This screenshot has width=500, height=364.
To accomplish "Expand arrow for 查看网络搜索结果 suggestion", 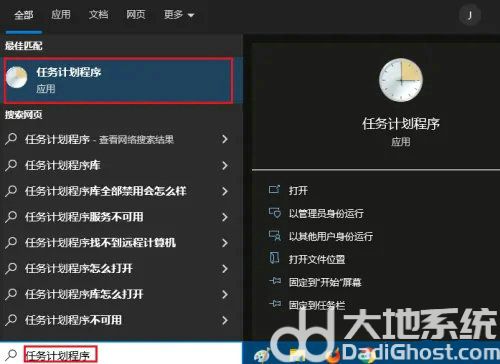I will point(225,139).
